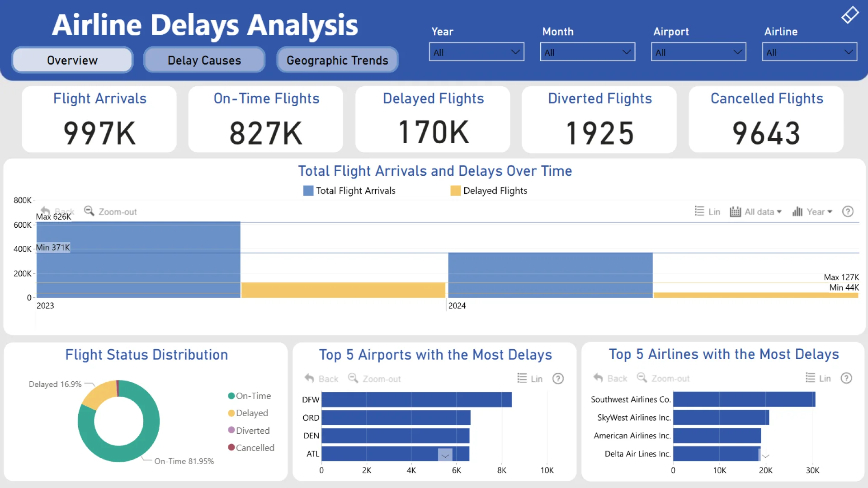
Task: Open help icon in Airlines chart
Action: pyautogui.click(x=846, y=378)
